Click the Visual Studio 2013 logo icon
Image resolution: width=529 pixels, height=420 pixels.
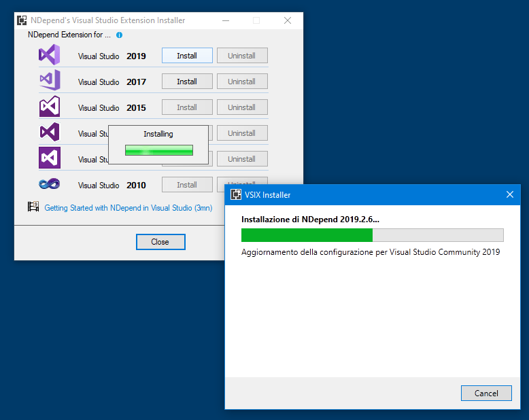point(50,132)
